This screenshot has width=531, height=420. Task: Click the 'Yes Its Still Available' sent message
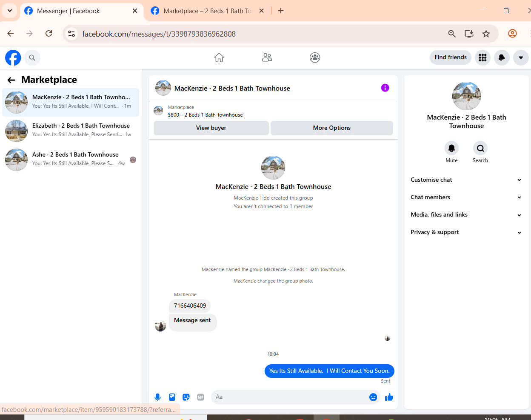(329, 371)
